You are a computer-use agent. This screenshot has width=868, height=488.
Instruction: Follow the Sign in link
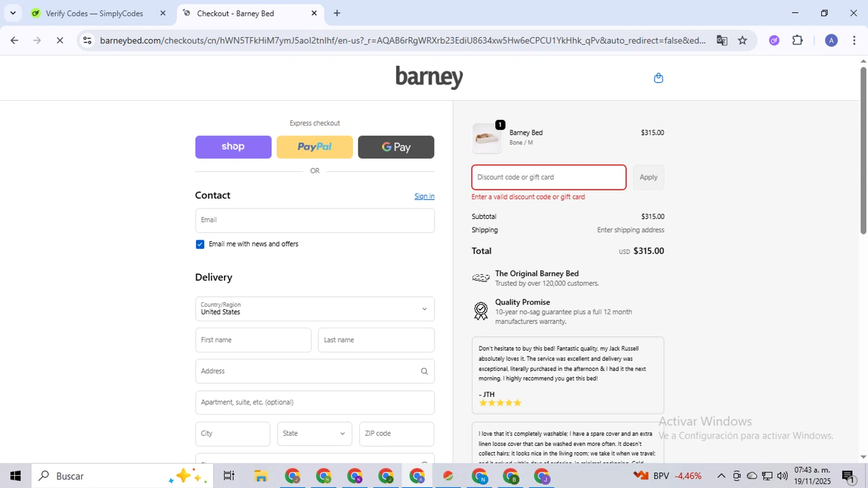(x=424, y=196)
